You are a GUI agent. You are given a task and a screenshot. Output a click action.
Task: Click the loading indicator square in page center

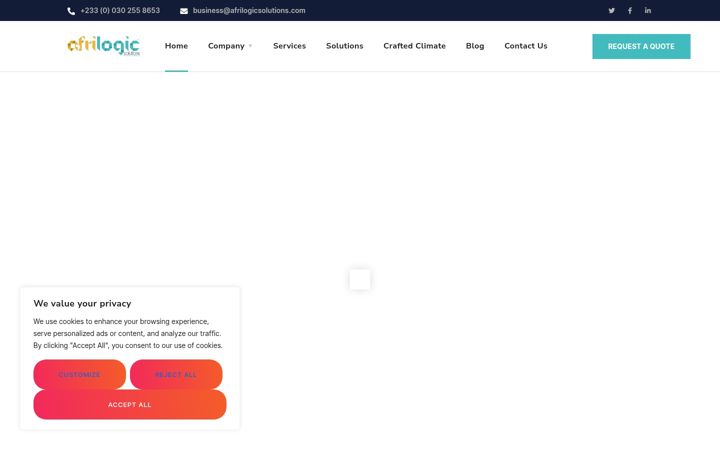pos(360,279)
